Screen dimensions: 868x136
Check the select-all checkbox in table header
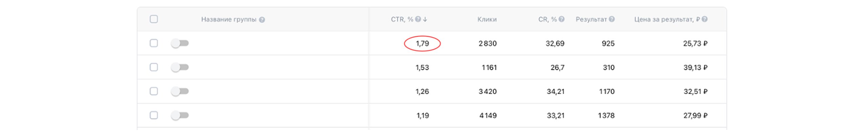click(154, 19)
